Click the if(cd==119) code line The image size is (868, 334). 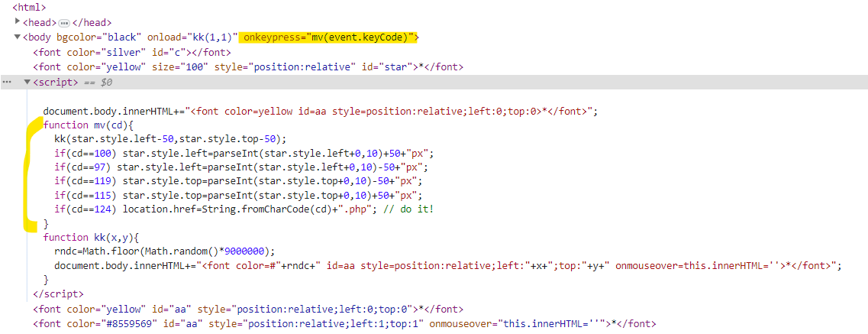pos(240,181)
